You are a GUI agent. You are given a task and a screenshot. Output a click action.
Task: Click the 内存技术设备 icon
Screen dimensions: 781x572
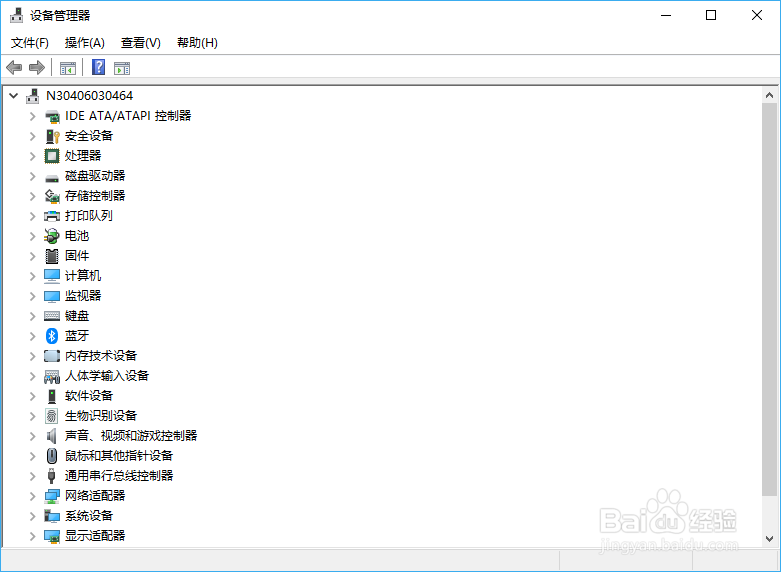coord(52,356)
